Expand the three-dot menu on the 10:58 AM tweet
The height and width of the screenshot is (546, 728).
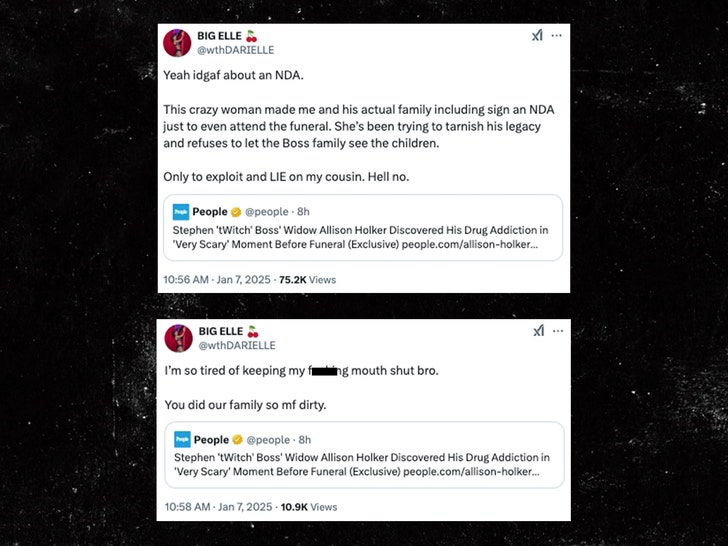point(557,331)
